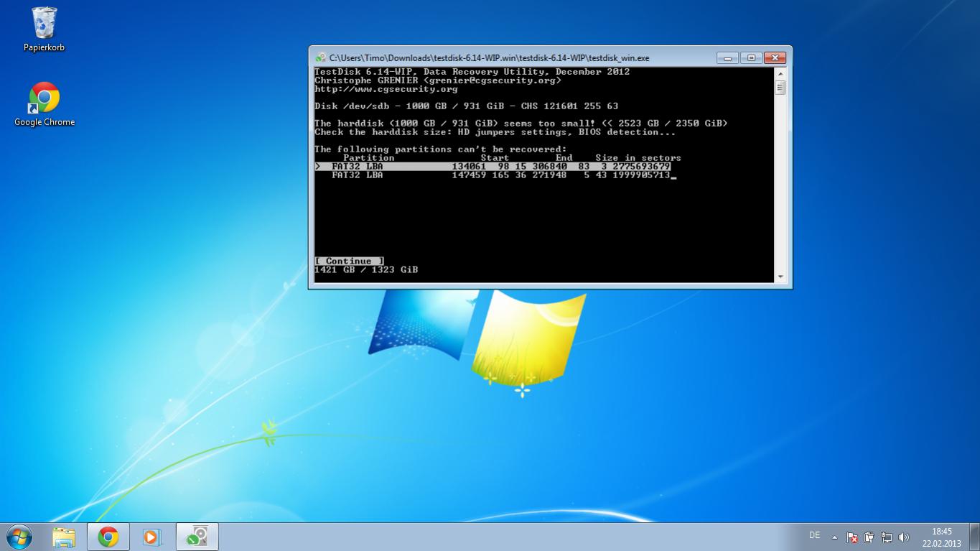
Task: Close the testdisk_win.exe window
Action: tap(775, 57)
